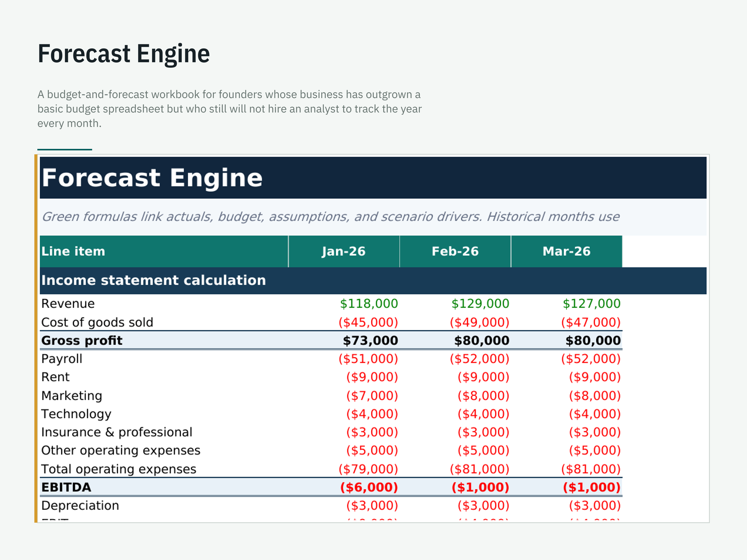
Task: Click the Cost of goods sold label
Action: point(97,322)
